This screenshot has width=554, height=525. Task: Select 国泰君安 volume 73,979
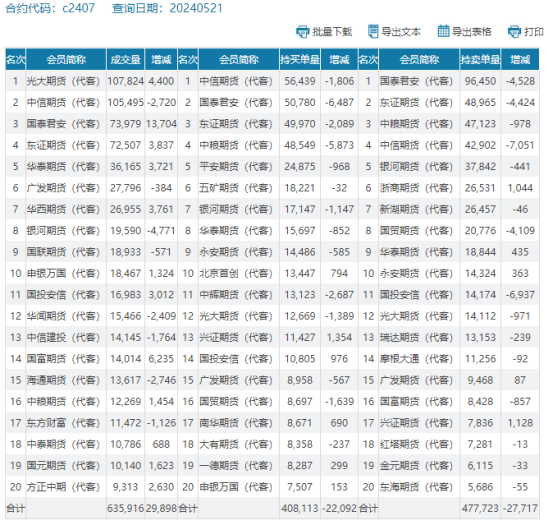click(125, 124)
